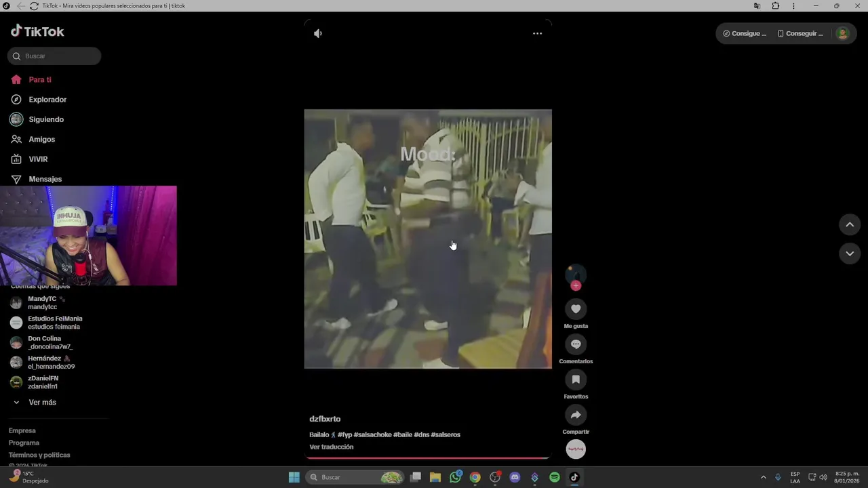Click the #salsachoke hashtag
868x488 pixels.
[373, 434]
